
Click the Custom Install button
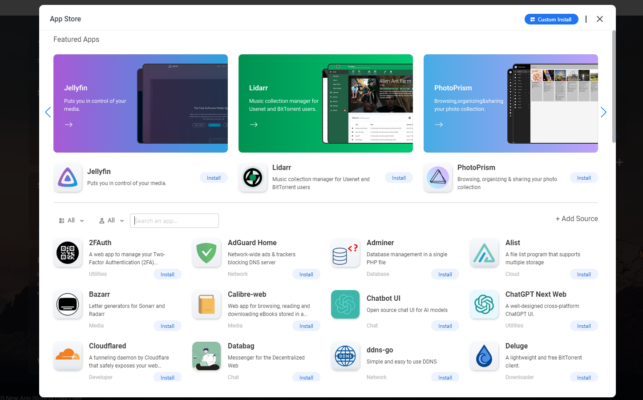point(551,19)
